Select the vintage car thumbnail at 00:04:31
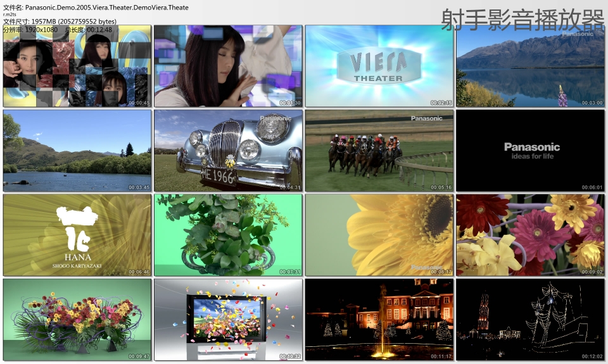The height and width of the screenshot is (364, 608). [x=229, y=151]
